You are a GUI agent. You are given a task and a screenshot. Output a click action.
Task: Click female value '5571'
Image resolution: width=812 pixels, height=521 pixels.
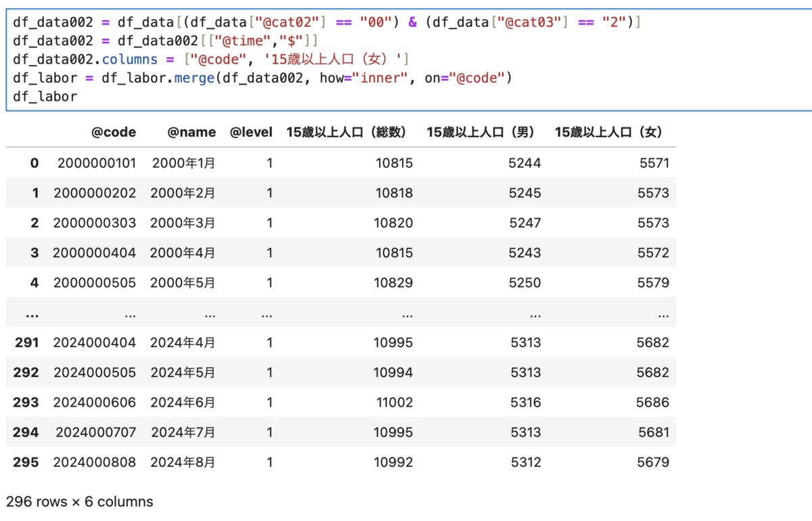pos(653,163)
